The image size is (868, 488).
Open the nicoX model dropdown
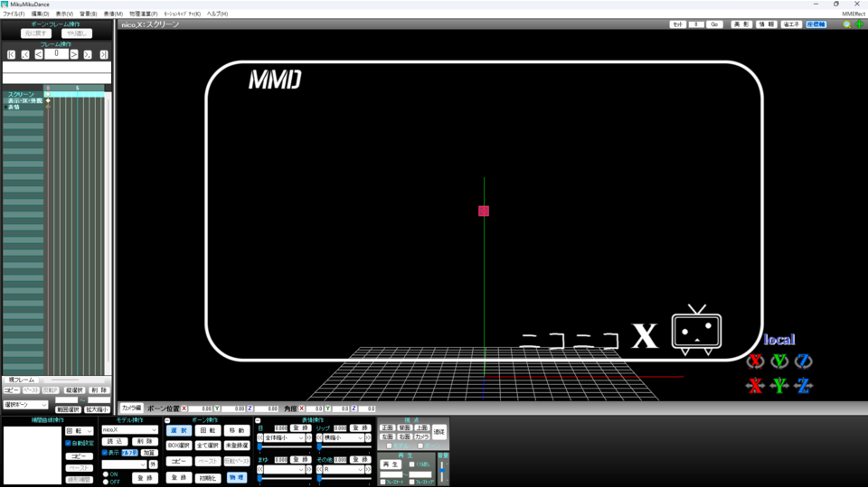[x=129, y=430]
